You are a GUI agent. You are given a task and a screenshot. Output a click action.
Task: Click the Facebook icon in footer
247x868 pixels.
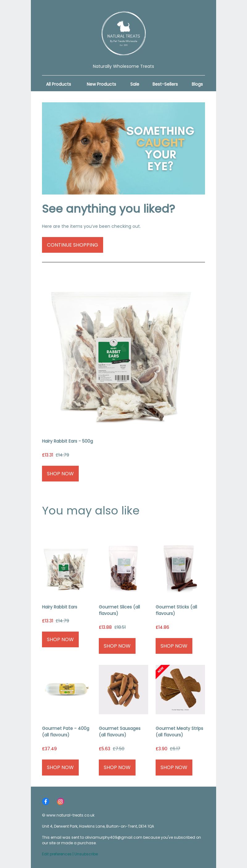click(46, 801)
